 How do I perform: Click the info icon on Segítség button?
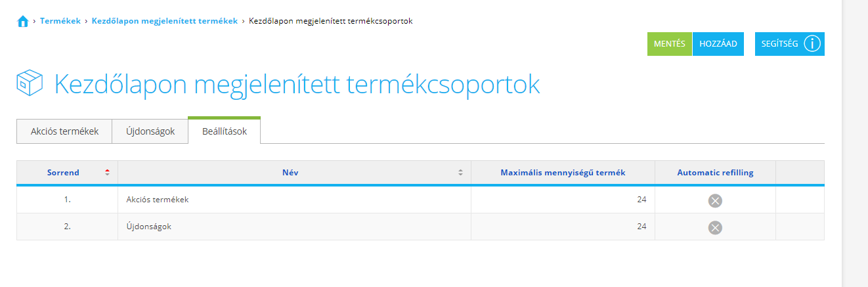(812, 44)
